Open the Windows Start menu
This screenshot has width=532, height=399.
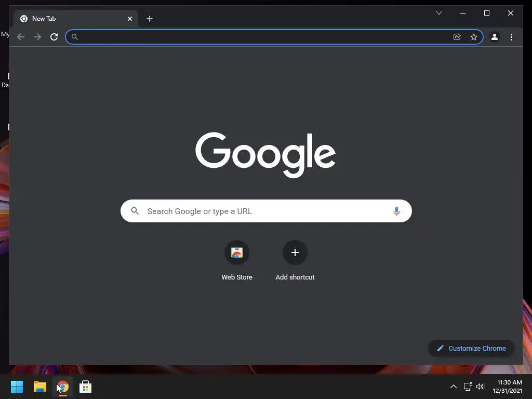17,387
